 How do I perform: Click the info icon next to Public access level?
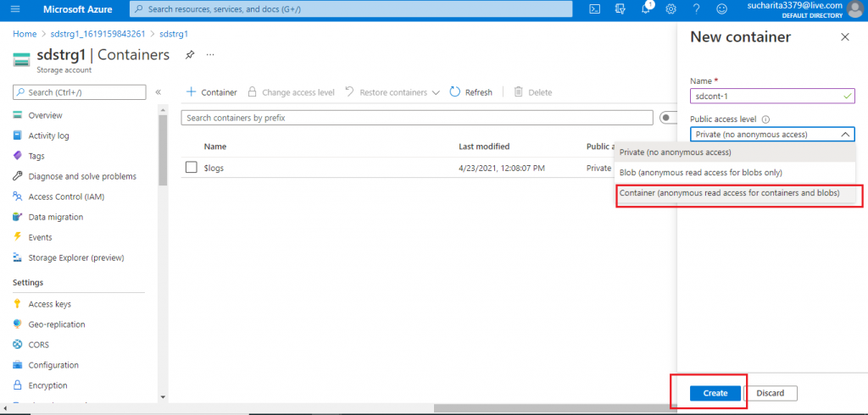(766, 119)
